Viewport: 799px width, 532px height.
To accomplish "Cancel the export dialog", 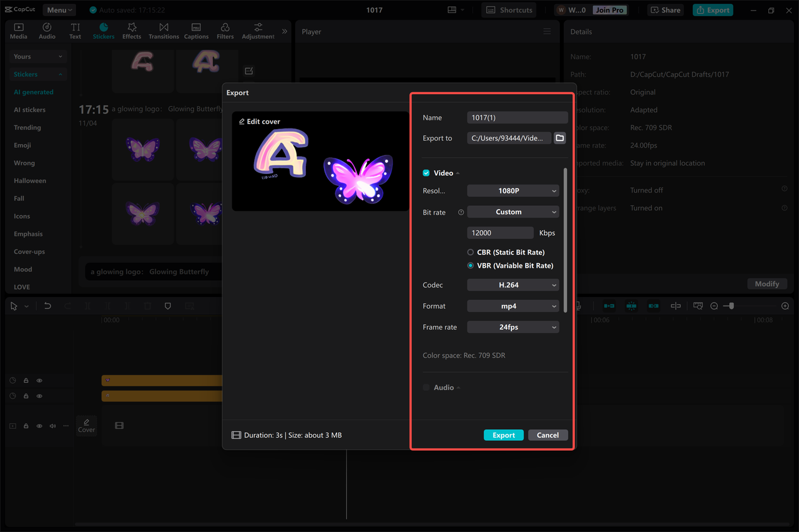I will point(548,435).
